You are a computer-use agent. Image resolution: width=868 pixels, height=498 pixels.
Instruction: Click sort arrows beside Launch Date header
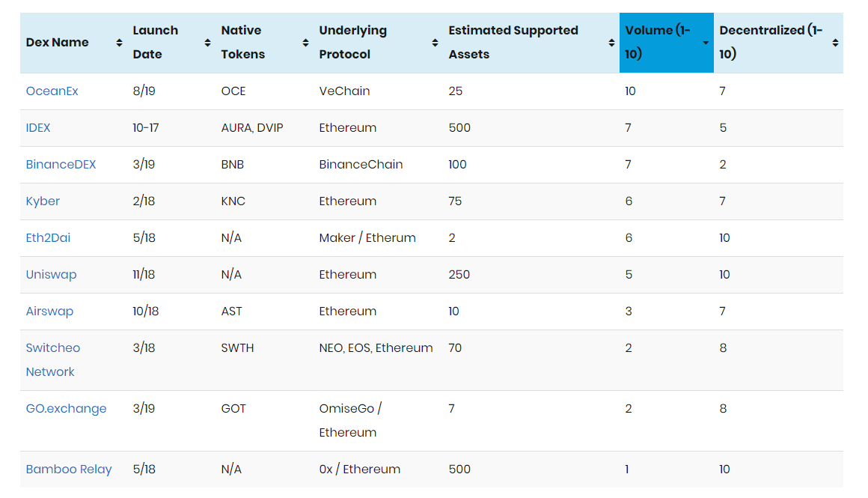pos(207,43)
